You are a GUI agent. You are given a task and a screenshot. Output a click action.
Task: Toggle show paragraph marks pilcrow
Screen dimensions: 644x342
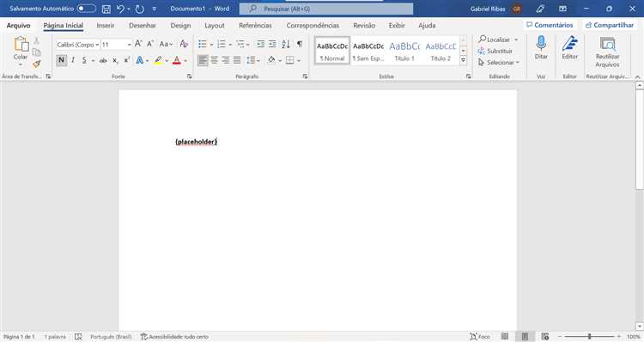[300, 44]
